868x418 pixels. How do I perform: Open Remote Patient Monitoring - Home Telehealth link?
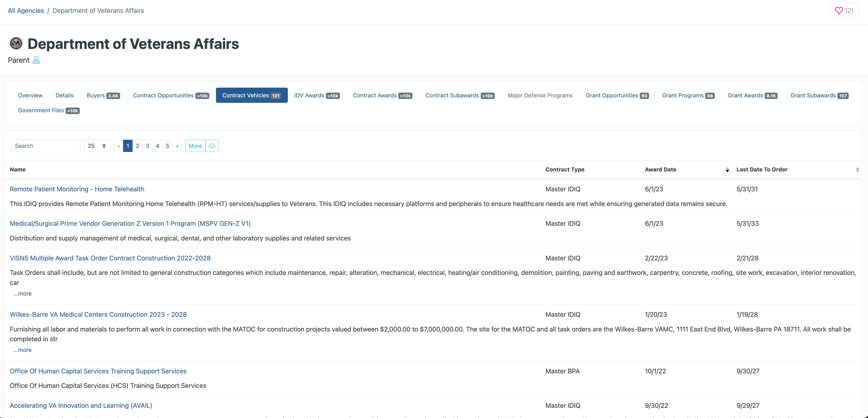(77, 189)
